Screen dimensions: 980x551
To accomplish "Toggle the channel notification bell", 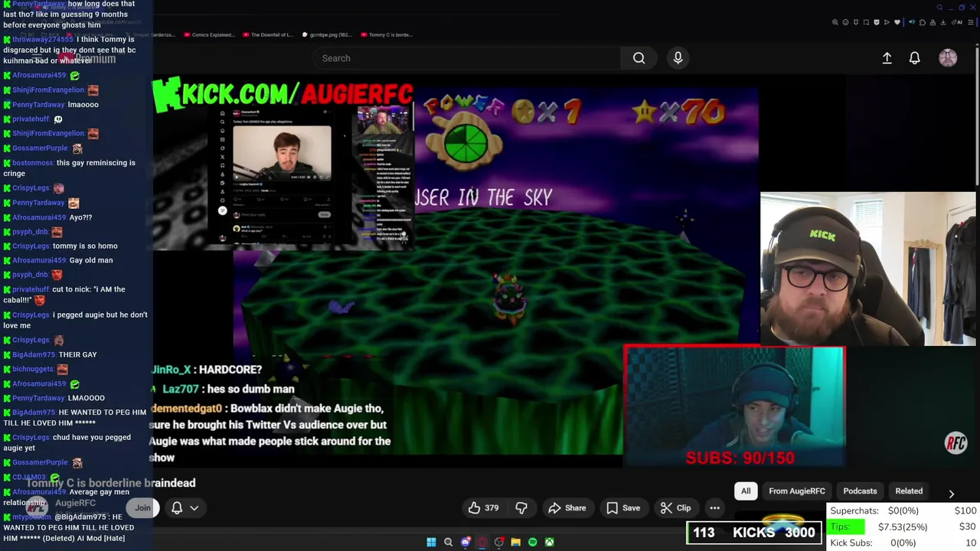I will coord(177,508).
